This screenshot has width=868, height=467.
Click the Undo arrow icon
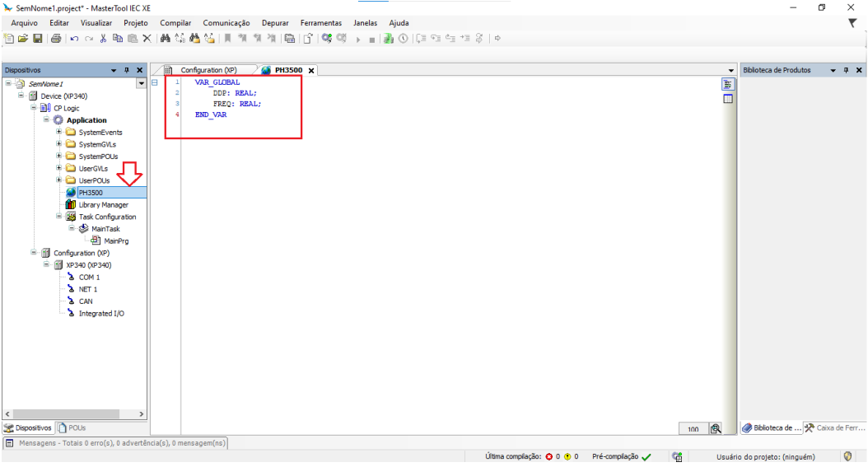(x=74, y=39)
